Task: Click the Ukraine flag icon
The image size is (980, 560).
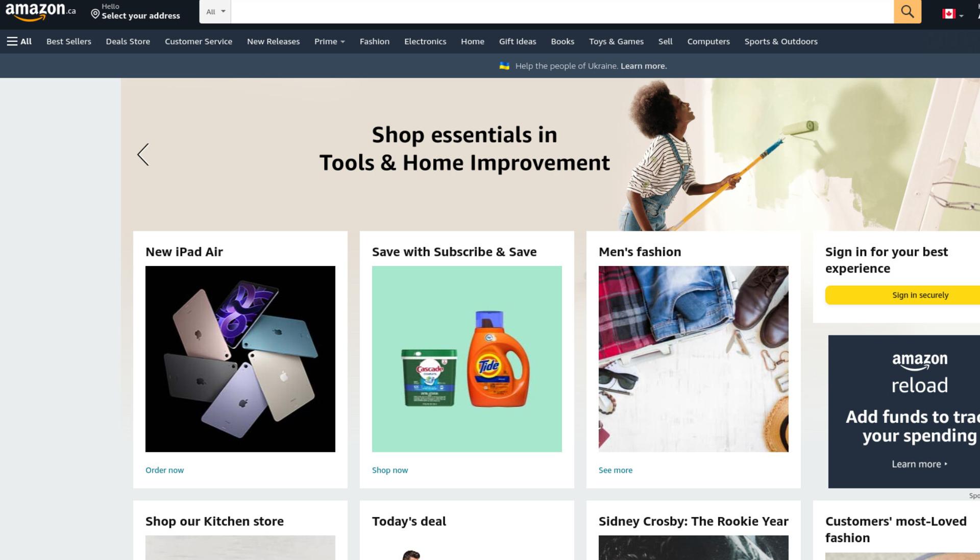Action: click(504, 66)
